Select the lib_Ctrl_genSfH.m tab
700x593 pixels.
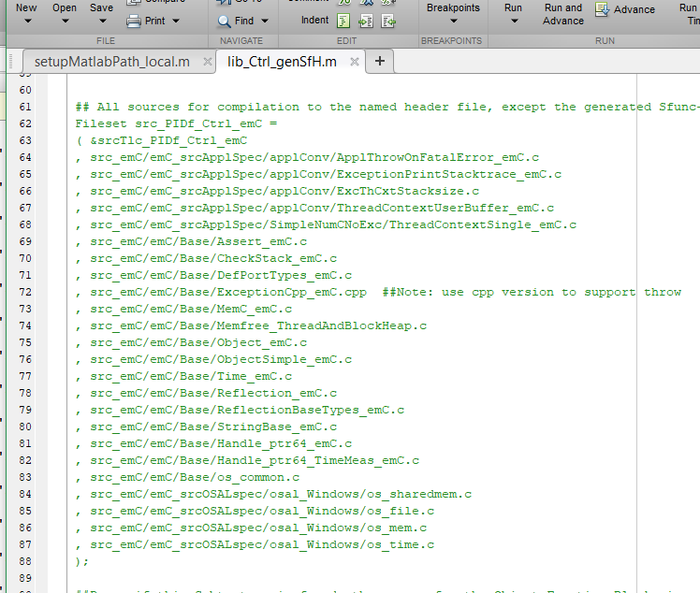pyautogui.click(x=282, y=62)
